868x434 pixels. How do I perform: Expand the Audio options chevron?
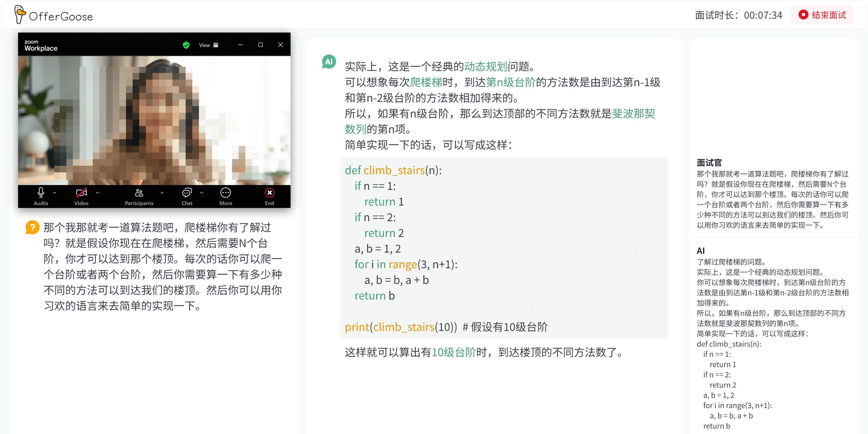click(x=55, y=193)
